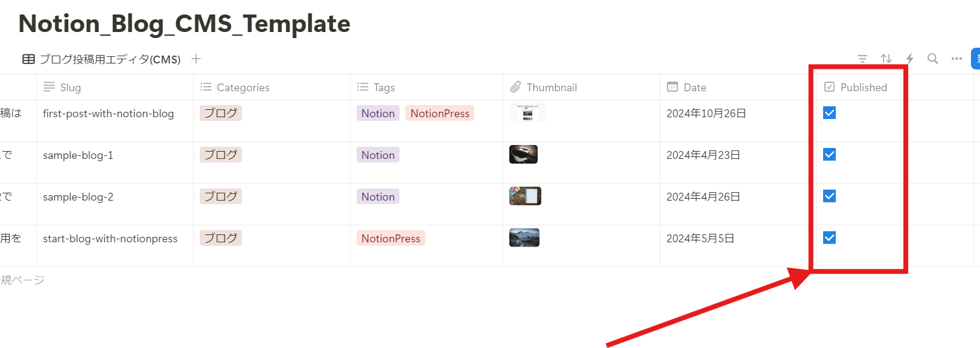This screenshot has height=348, width=980.
Task: Open the thumbnail image on sample-blog-2 row
Action: tap(524, 195)
